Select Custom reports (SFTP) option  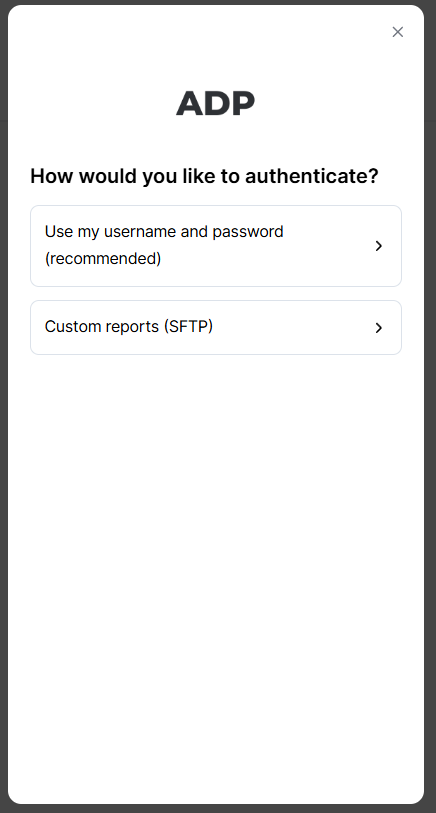coord(216,328)
